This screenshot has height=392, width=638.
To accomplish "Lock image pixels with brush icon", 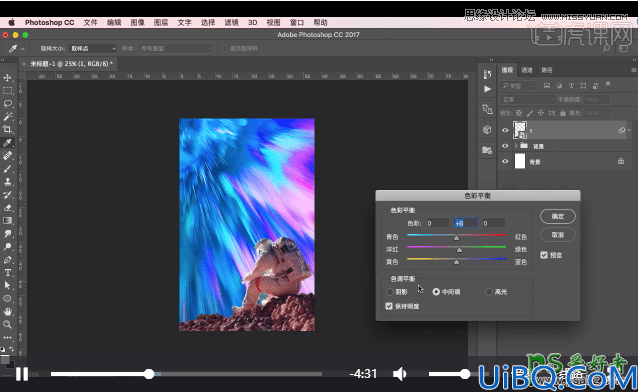I will 530,113.
